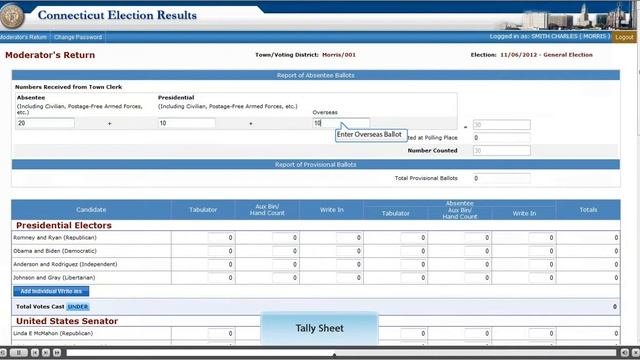Click Add Individual Write ins button
640x360 pixels.
(x=51, y=291)
